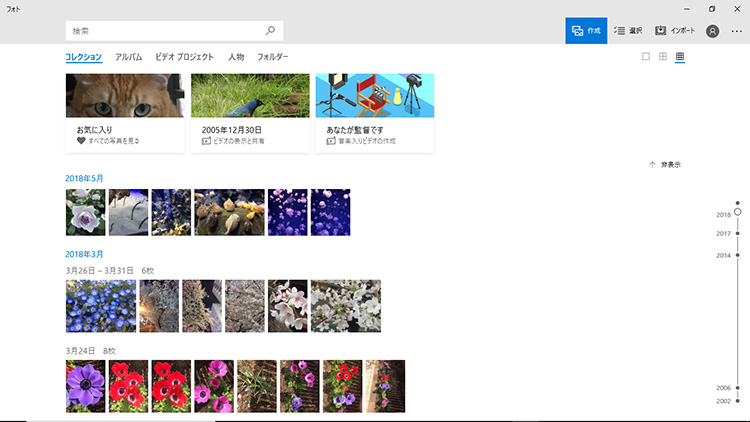750x422 pixels.
Task: Click the 選択 (Select) toolbar icon
Action: click(x=627, y=31)
